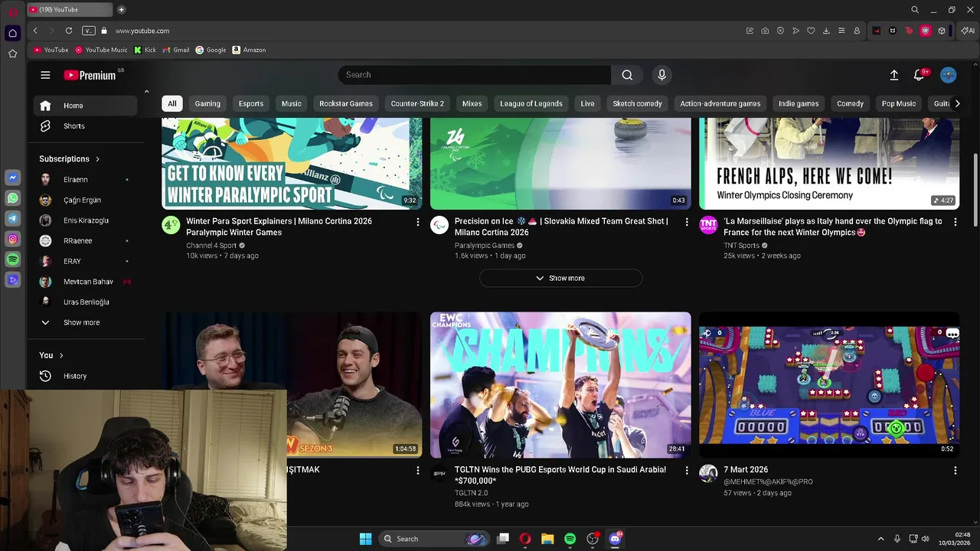Open Opera snapshot camera icon
The width and height of the screenshot is (980, 551).
point(765,31)
